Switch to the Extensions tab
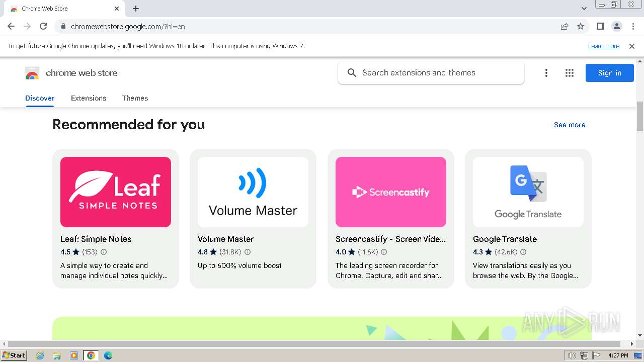Viewport: 644px width, 362px height. tap(89, 98)
